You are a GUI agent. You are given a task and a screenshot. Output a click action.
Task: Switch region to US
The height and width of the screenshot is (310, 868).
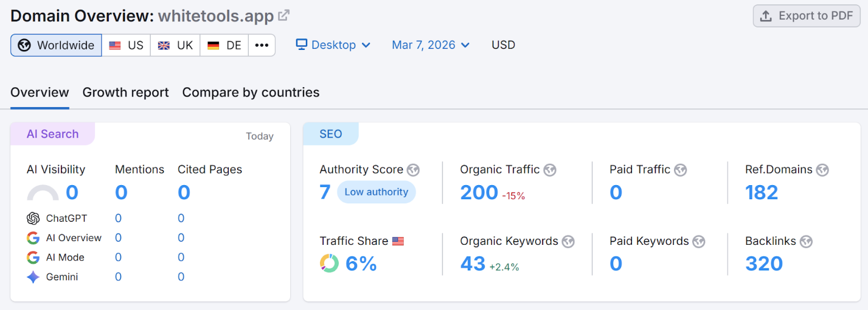pos(126,45)
